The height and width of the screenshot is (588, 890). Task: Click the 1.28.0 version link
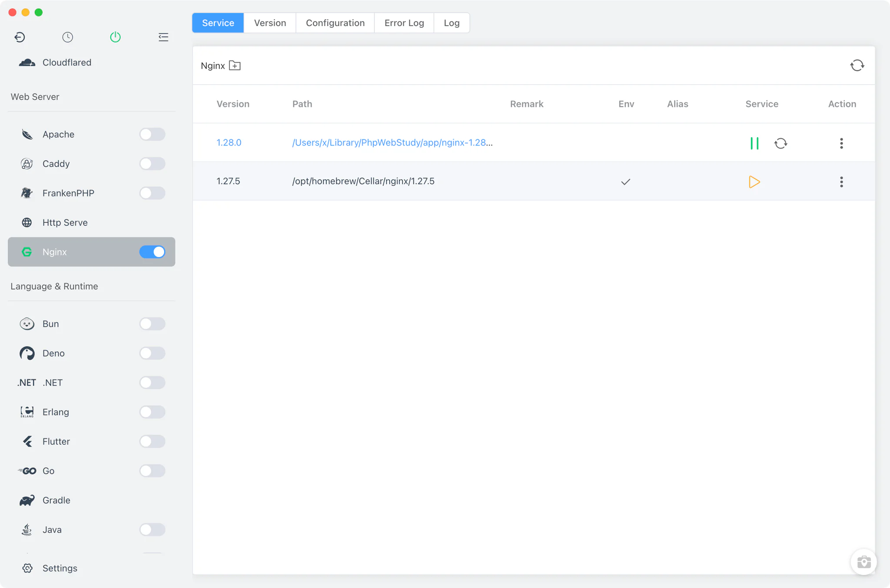pos(229,142)
